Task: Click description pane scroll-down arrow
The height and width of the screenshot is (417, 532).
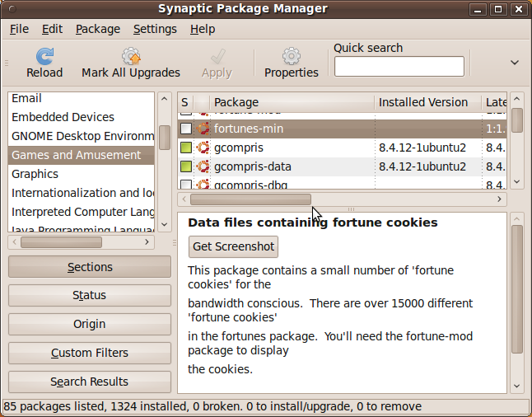Action: pyautogui.click(x=516, y=387)
